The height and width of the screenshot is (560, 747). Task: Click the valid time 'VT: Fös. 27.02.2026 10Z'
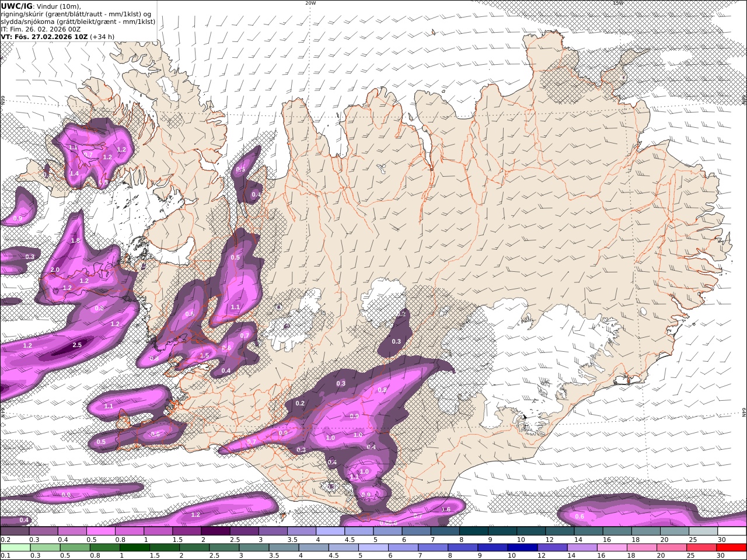click(44, 36)
